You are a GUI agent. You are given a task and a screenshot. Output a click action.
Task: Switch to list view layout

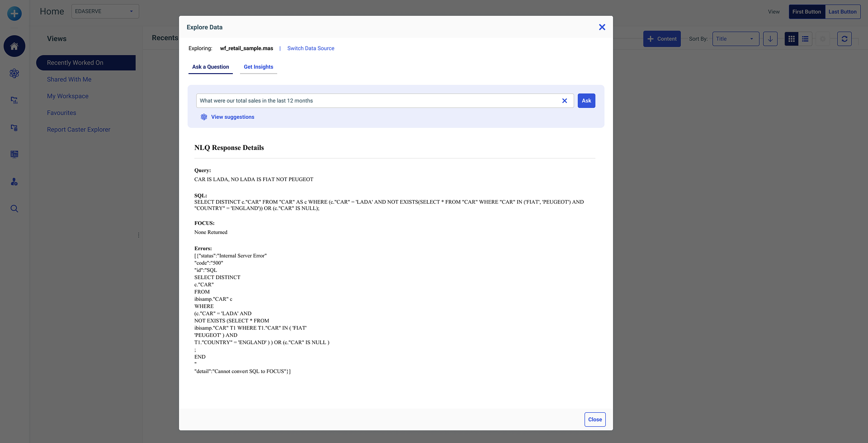[805, 39]
